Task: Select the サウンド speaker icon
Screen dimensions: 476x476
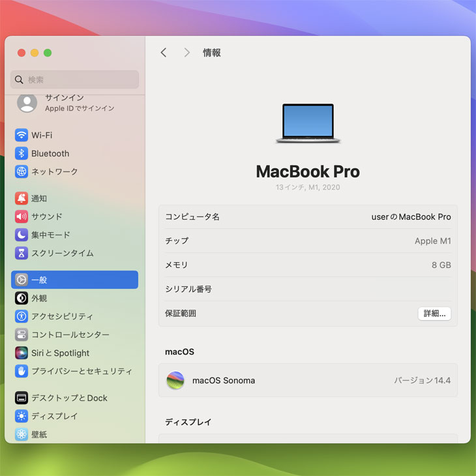Action: coord(22,216)
